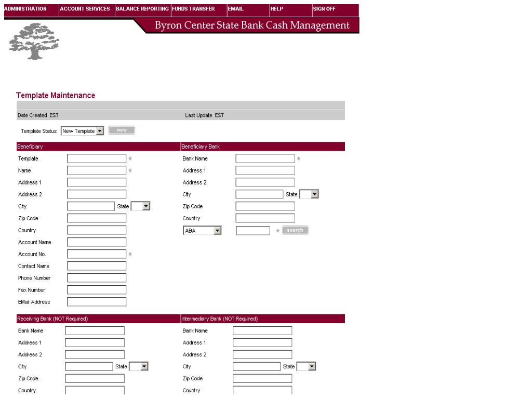Viewport: 532px width, 399px height.
Task: Focus the Receiving Bank Name field
Action: [x=95, y=330]
